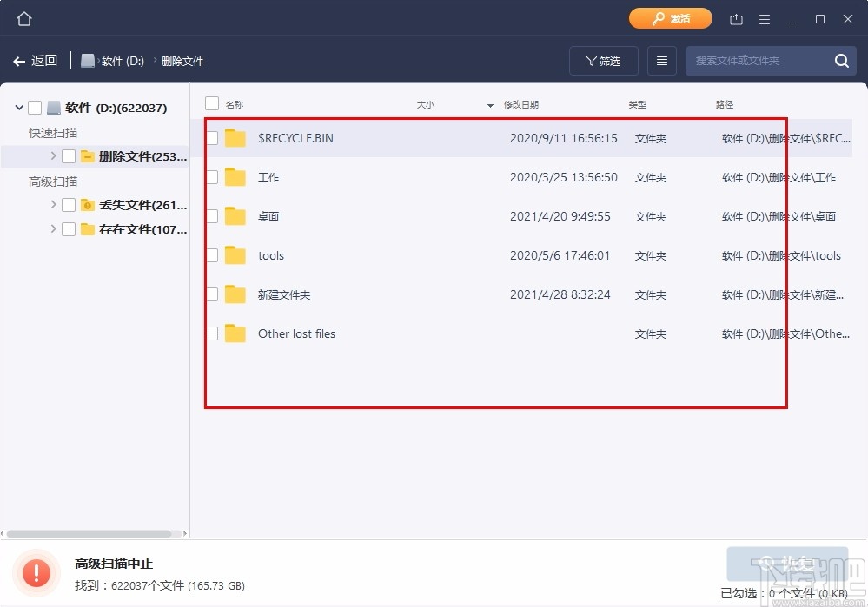Open the hamburger menu in the title bar
Image resolution: width=868 pixels, height=607 pixels.
pos(764,18)
